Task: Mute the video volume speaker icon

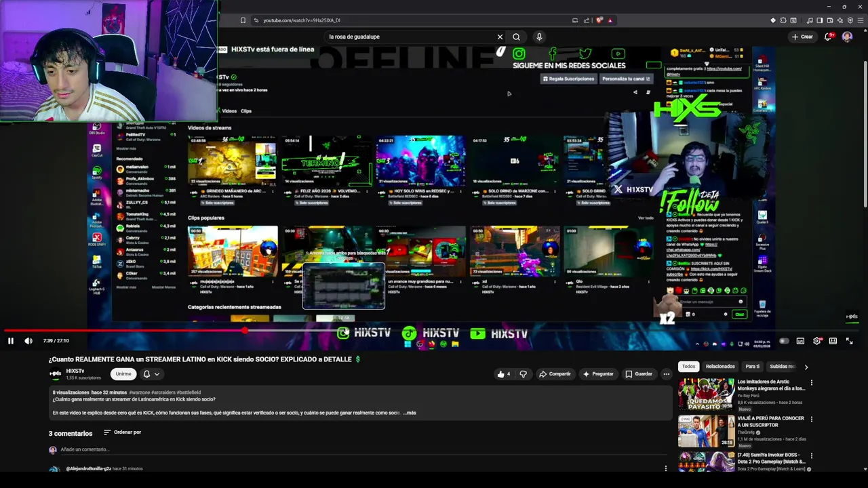Action: coord(28,341)
